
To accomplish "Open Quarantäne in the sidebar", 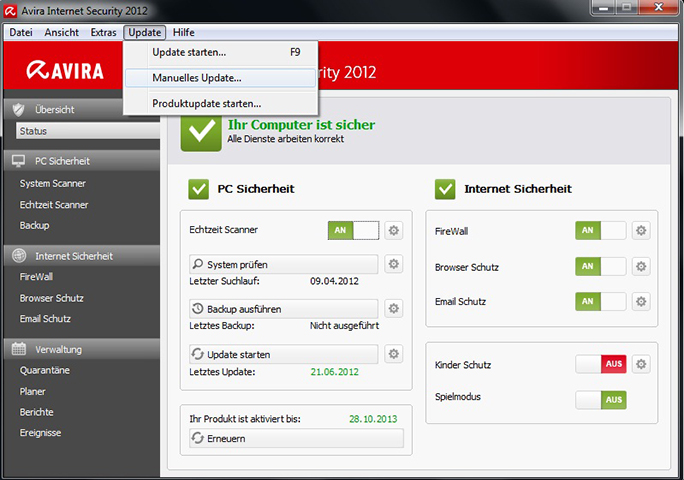I will (44, 370).
